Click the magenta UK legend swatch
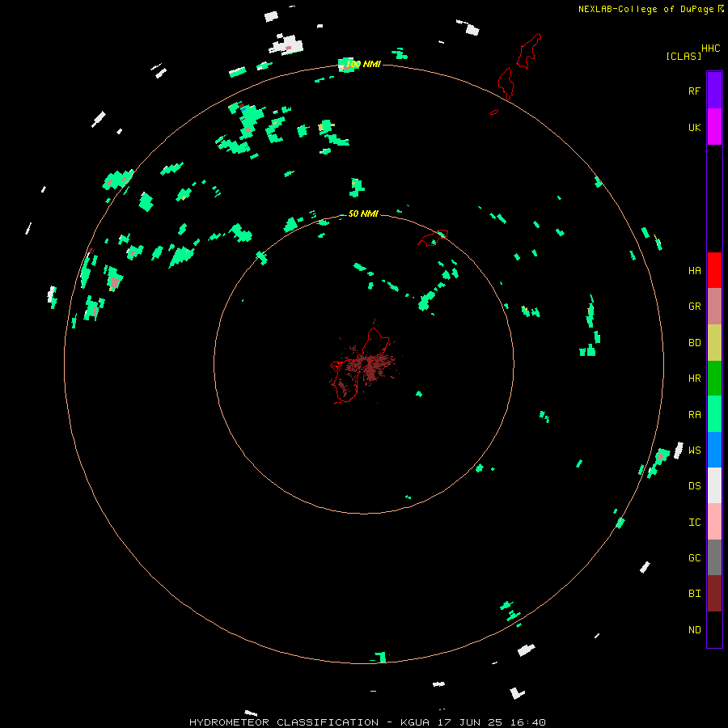 tap(714, 127)
